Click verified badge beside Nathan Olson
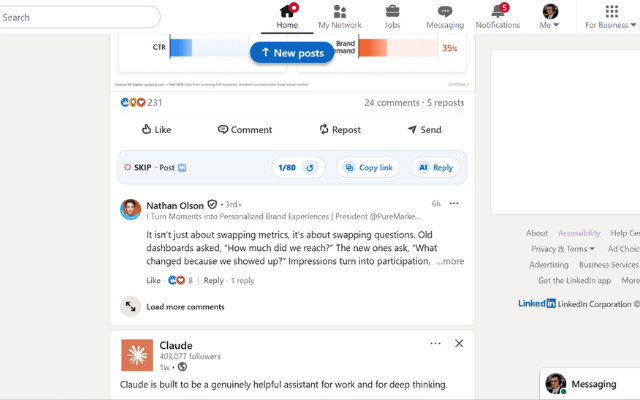The width and height of the screenshot is (640, 400). pos(212,204)
